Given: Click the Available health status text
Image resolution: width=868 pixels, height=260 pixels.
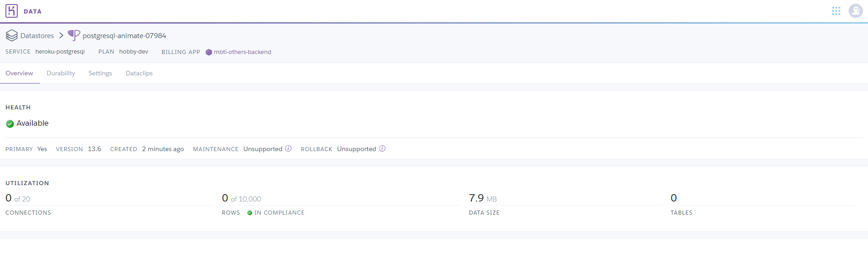Looking at the screenshot, I should (33, 123).
